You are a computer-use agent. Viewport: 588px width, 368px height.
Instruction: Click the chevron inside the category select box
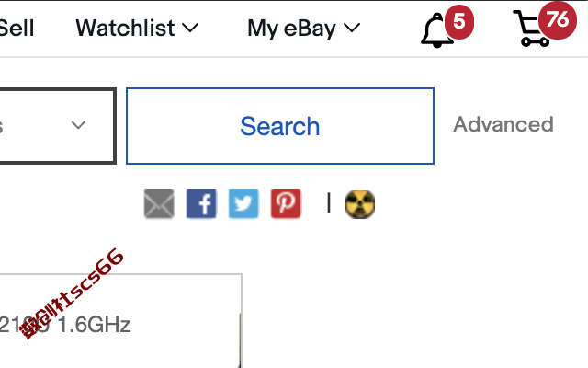click(78, 125)
